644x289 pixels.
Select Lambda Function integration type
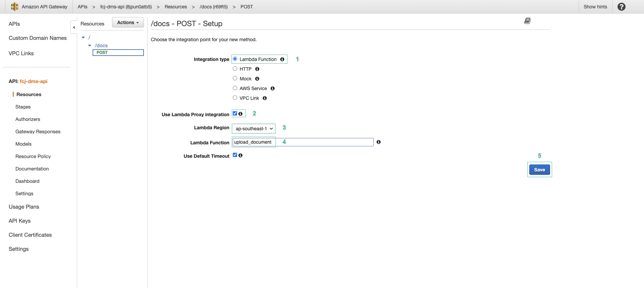(x=235, y=59)
